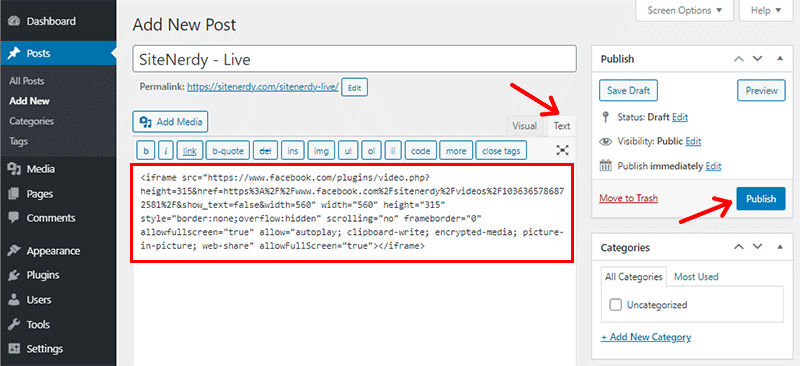Open the Dashboard menu icon
Viewport: 800px width, 366px height.
point(14,21)
